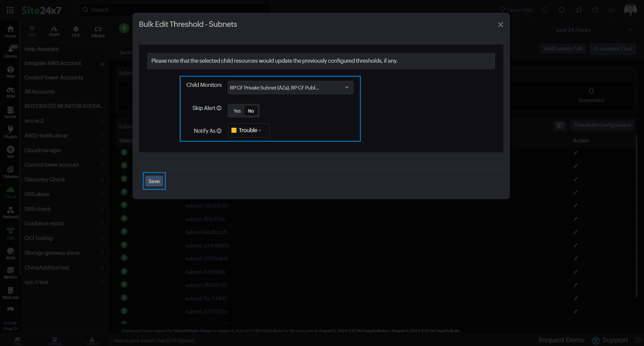Image resolution: width=644 pixels, height=346 pixels.
Task: Select the Server monitoring icon
Action: click(10, 112)
